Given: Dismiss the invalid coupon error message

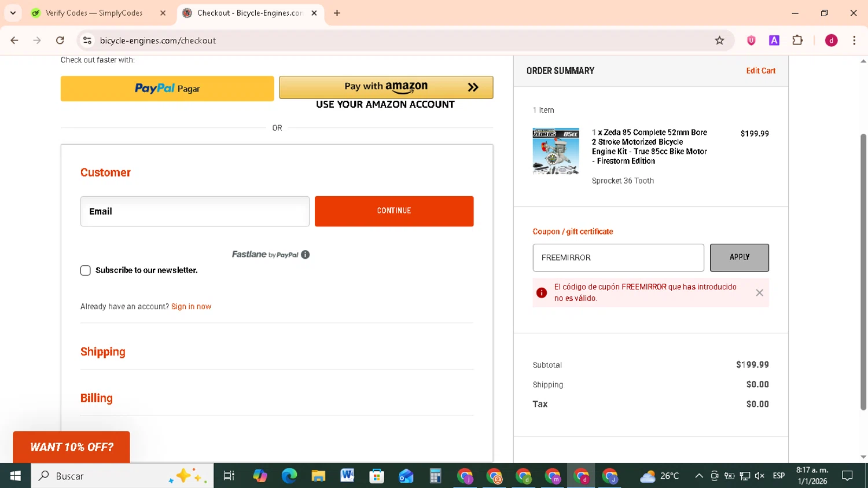Looking at the screenshot, I should pos(759,293).
